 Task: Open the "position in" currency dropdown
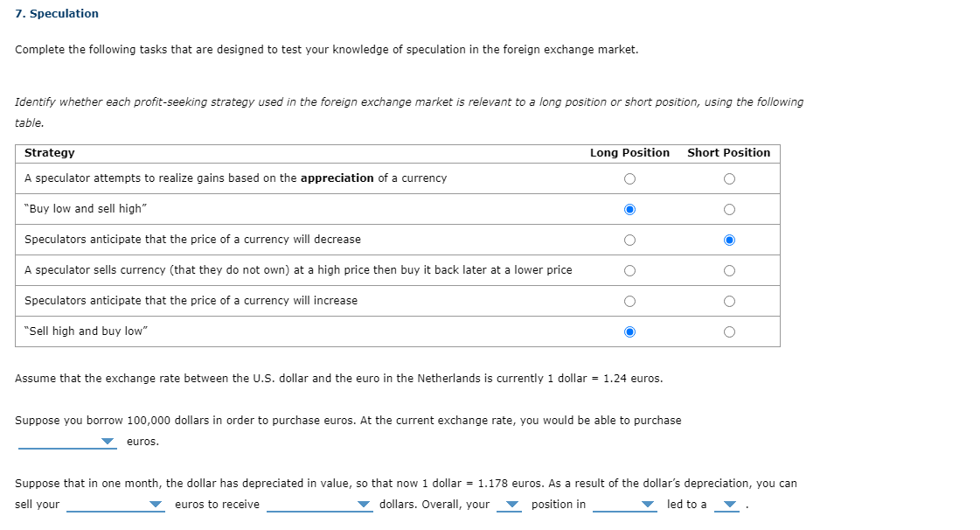pos(647,505)
